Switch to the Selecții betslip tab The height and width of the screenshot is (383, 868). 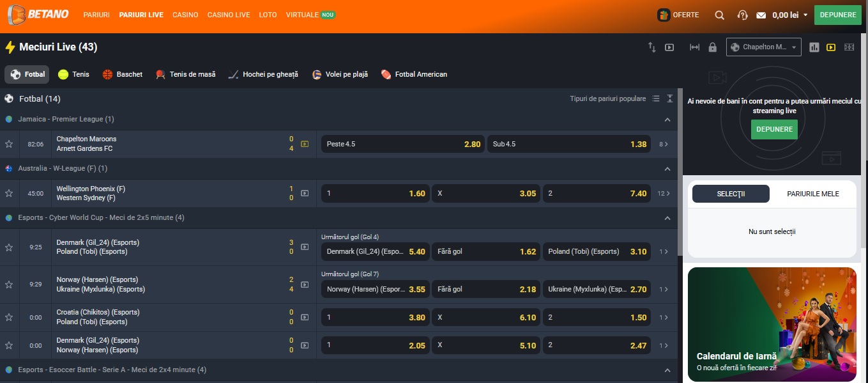[731, 194]
